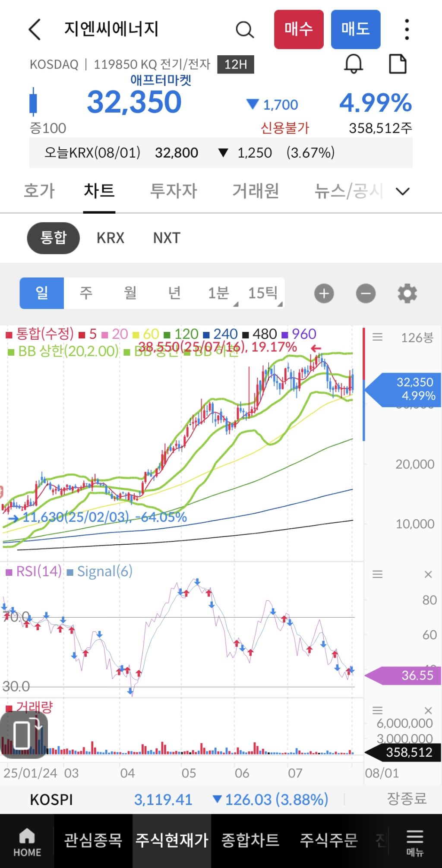Open the memo note icon
442x868 pixels.
pos(398,64)
